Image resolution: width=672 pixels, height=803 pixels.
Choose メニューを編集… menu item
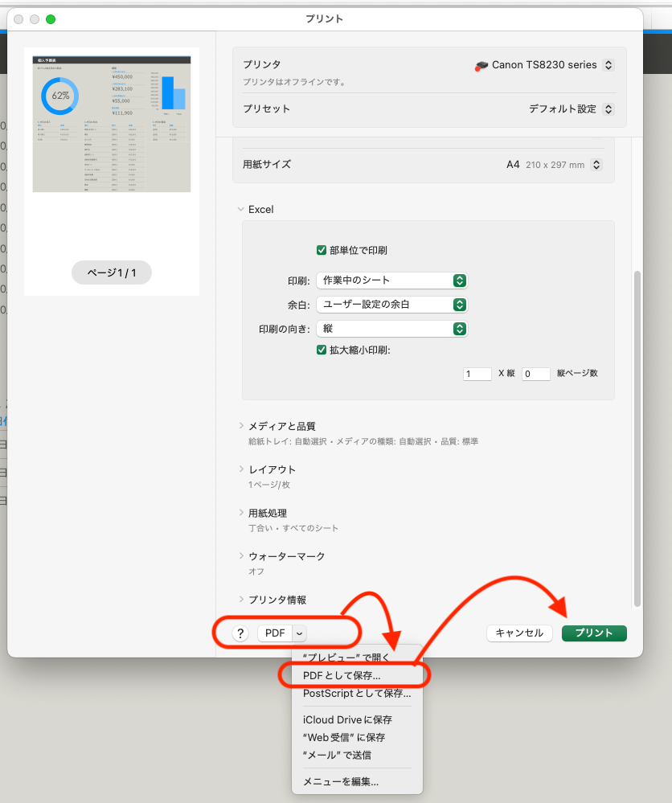point(357,781)
